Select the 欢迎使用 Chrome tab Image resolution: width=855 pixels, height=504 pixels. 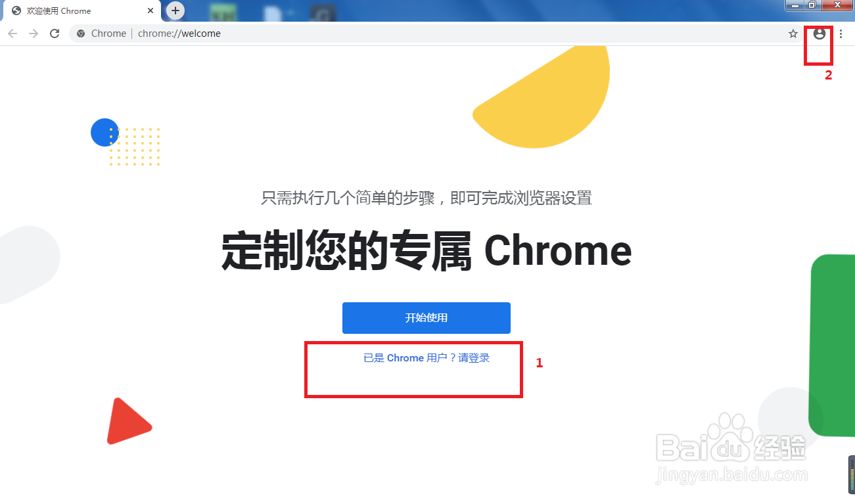coord(80,11)
